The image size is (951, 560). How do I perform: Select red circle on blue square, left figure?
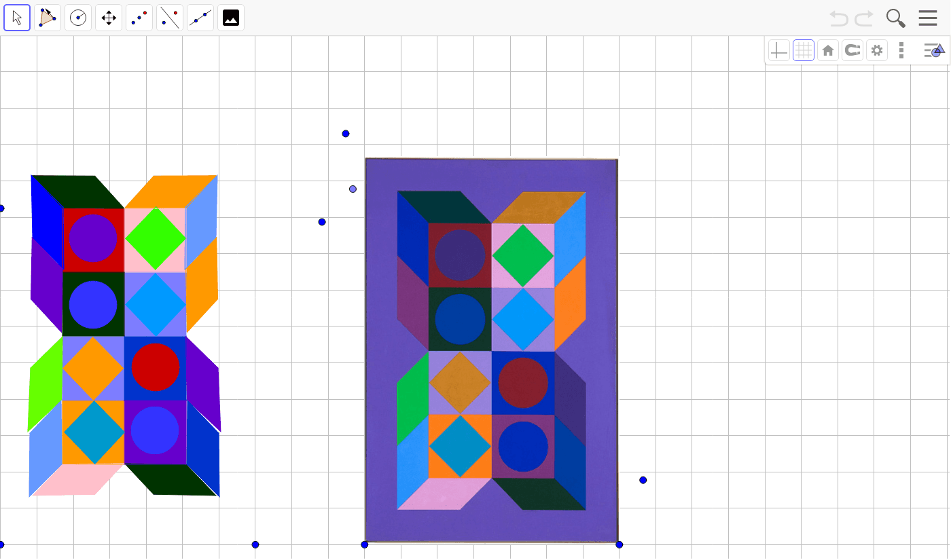(x=156, y=367)
